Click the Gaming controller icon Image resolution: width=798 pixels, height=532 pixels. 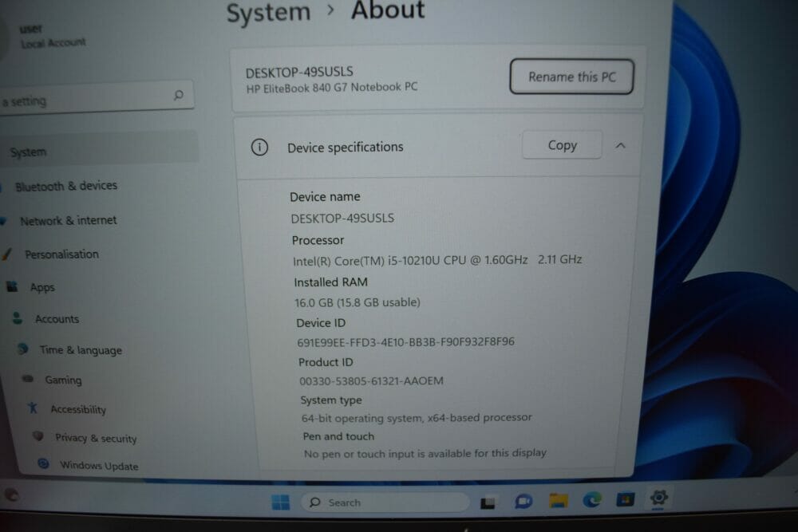28,379
